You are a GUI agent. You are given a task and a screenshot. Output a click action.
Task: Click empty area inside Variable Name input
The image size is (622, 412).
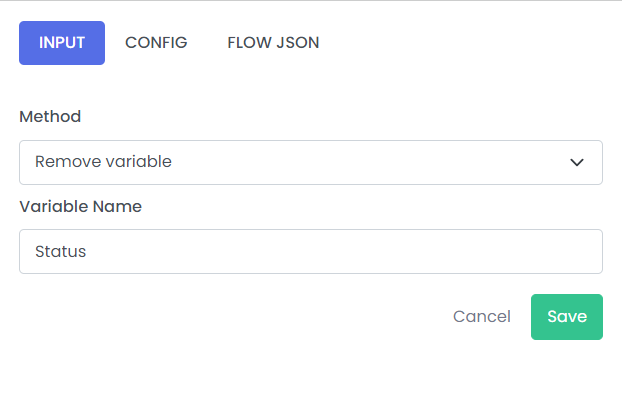[x=341, y=251]
